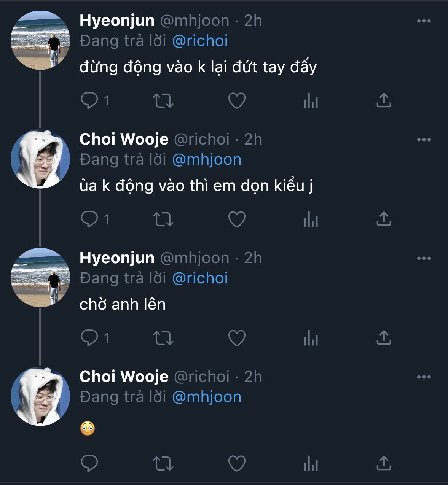Open more options on first Hyeonjun tweet
Image resolution: width=448 pixels, height=485 pixels.
[424, 21]
